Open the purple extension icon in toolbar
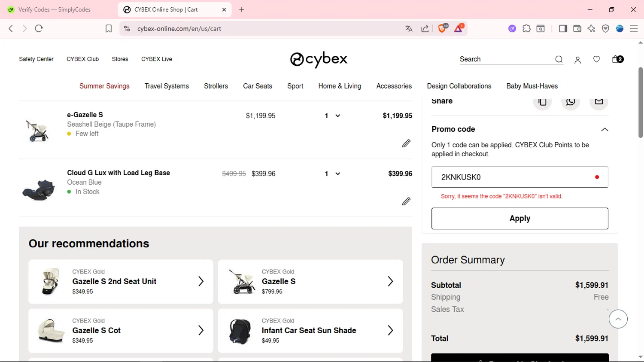The height and width of the screenshot is (362, 644). (x=512, y=28)
